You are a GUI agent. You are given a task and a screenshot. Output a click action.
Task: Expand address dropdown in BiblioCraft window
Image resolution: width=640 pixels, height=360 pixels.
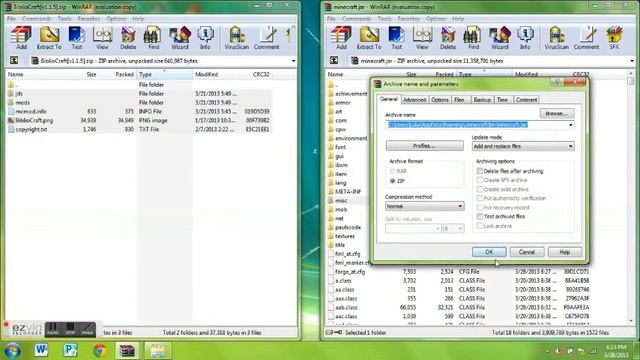click(293, 61)
